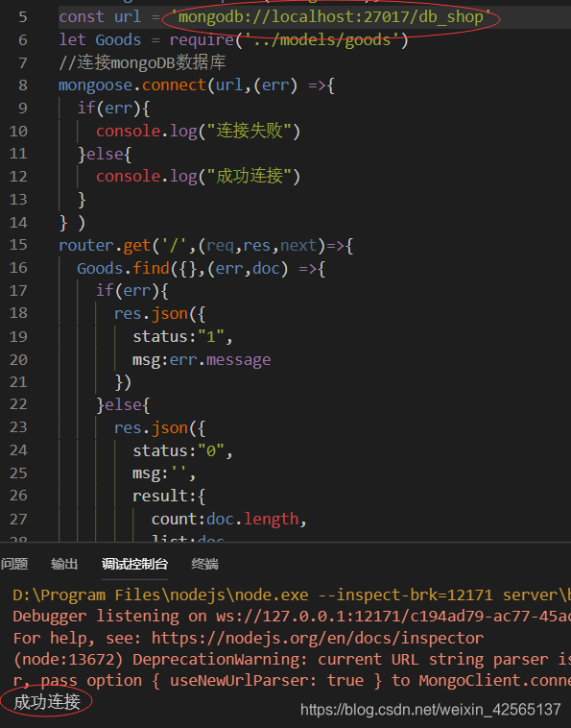Click the //连接mongoDB数据库 comment line
This screenshot has width=571, height=728.
pos(142,62)
